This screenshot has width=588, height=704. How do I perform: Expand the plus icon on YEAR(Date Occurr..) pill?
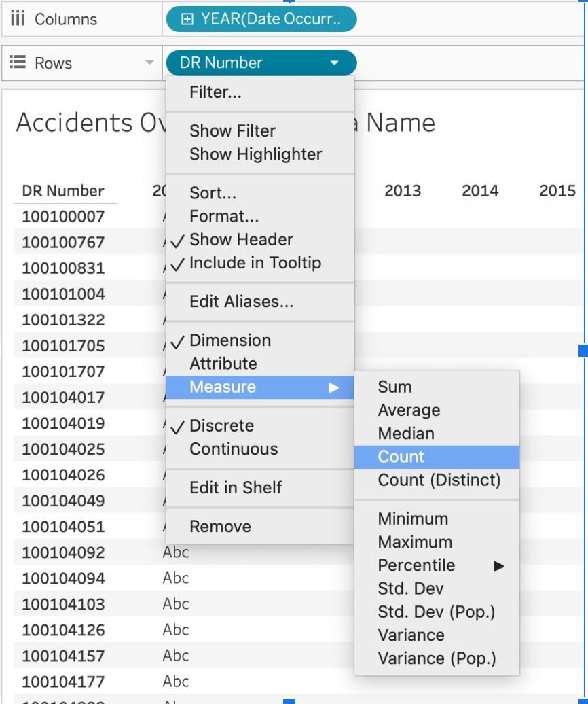coord(187,19)
